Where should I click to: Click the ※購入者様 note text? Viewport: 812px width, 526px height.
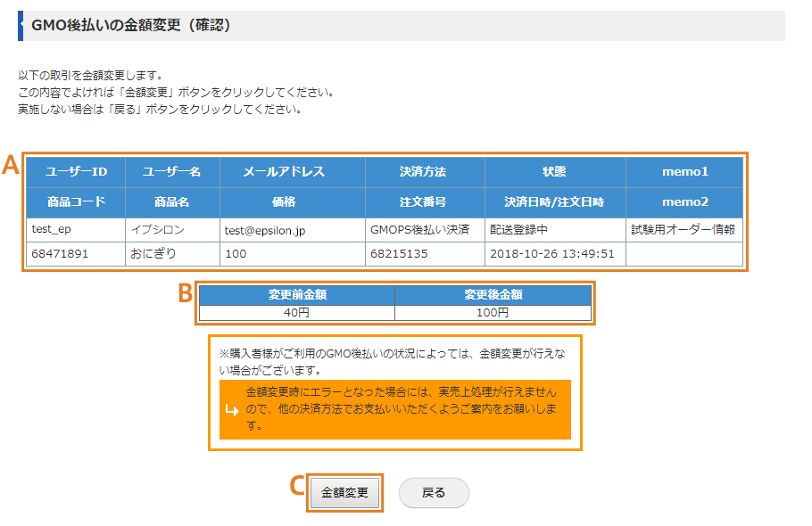[x=392, y=362]
